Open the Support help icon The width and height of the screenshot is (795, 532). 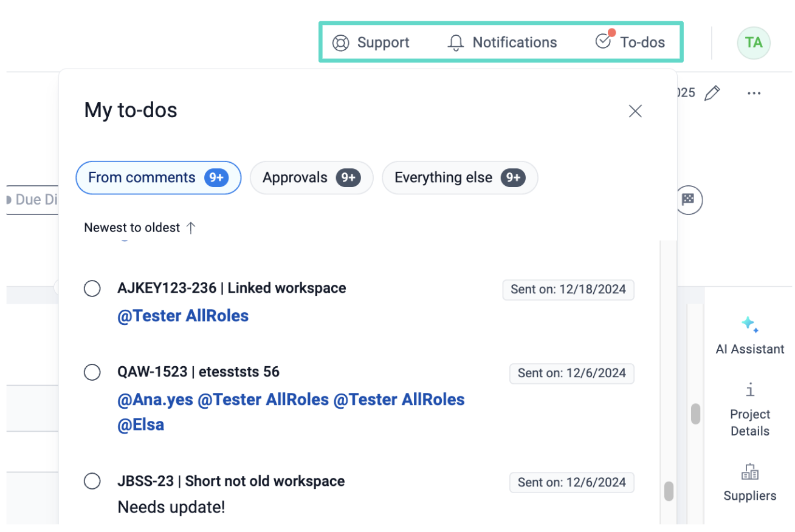(341, 43)
